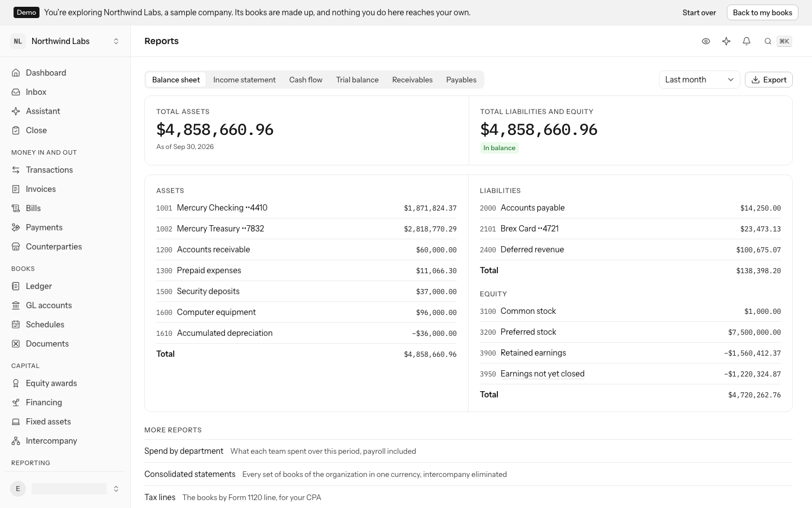
Task: Click the Transactions arrows icon
Action: coord(16,170)
